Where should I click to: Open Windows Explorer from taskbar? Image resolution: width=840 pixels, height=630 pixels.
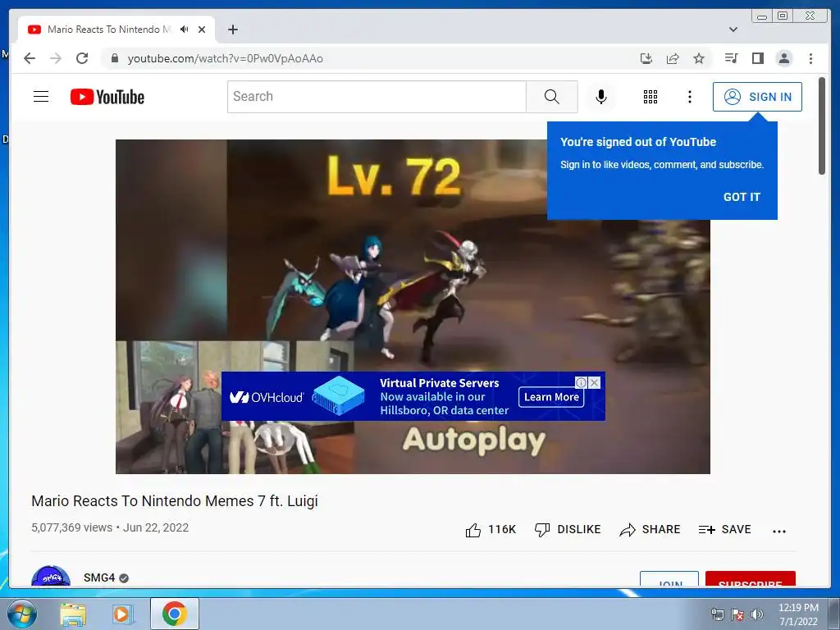click(73, 614)
